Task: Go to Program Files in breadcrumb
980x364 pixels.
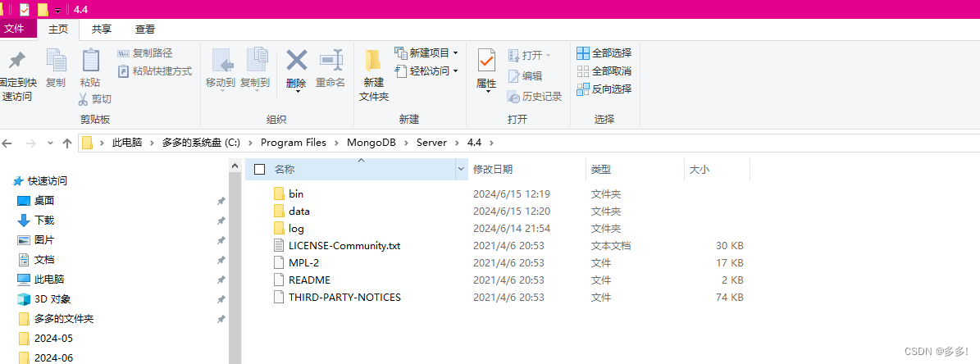Action: pos(293,143)
